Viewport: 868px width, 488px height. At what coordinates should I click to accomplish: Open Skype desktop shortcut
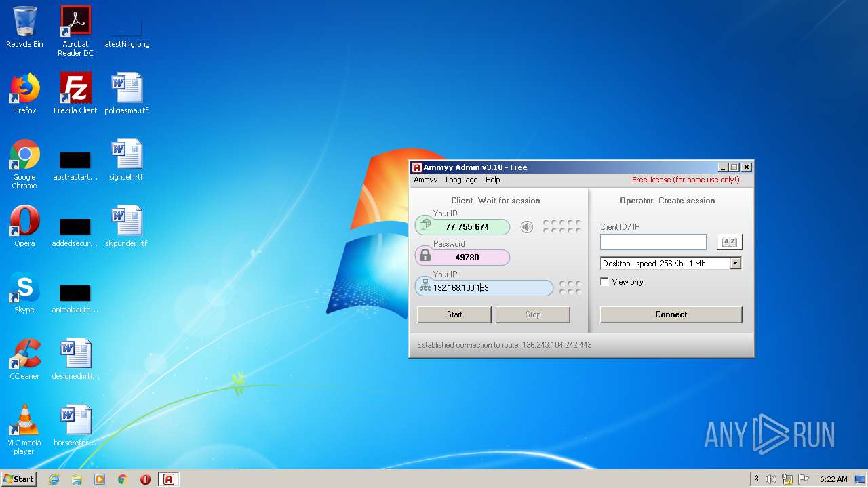click(x=24, y=293)
